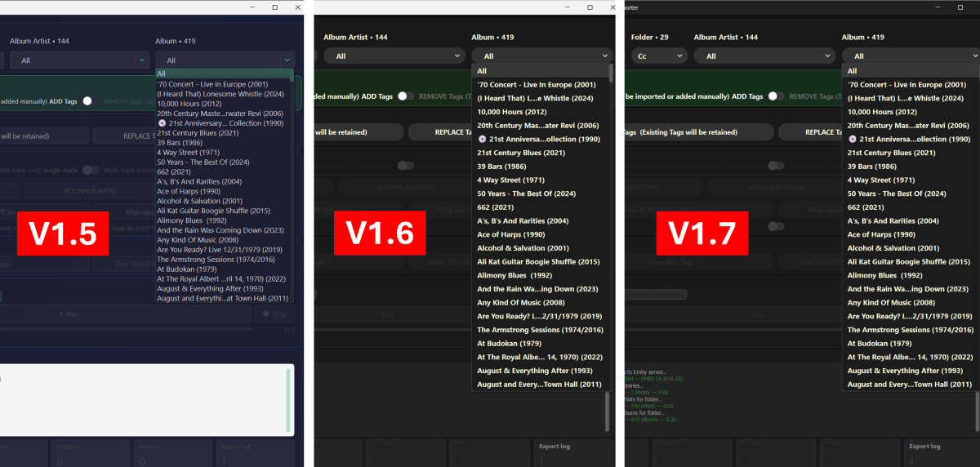Select 'Any Kind Of Music (2008)' in V1.7 list
The image size is (980, 467).
(x=911, y=303)
